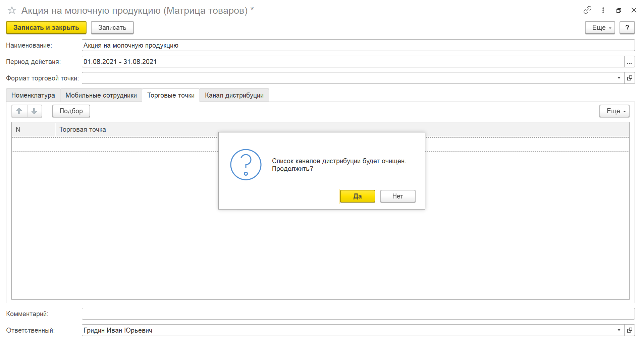Open trade point format record icon
This screenshot has height=341, width=644.
click(630, 78)
